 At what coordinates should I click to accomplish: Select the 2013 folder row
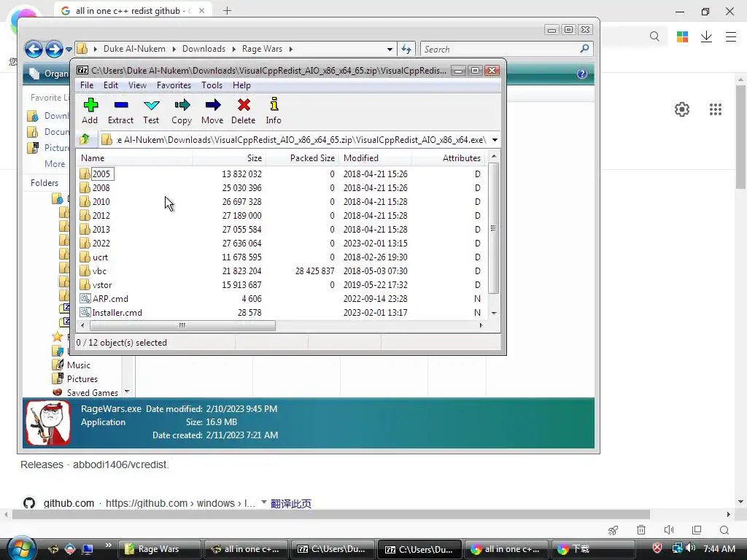[x=281, y=230]
